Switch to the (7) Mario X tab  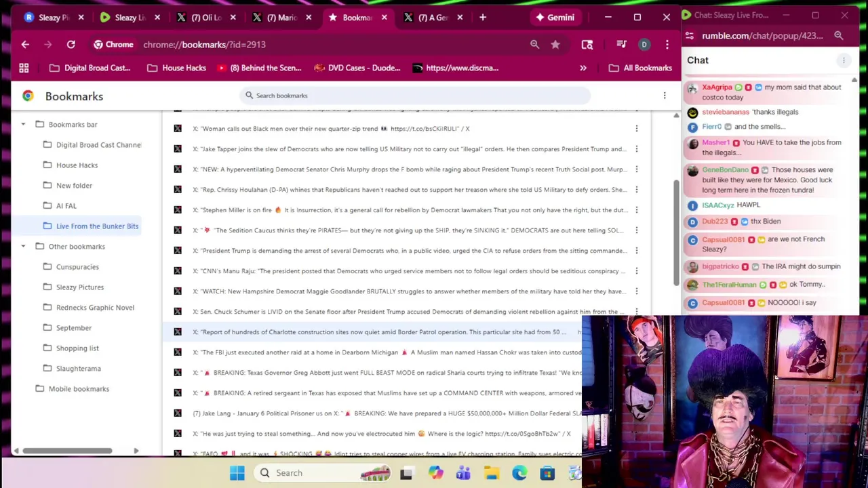pos(282,18)
